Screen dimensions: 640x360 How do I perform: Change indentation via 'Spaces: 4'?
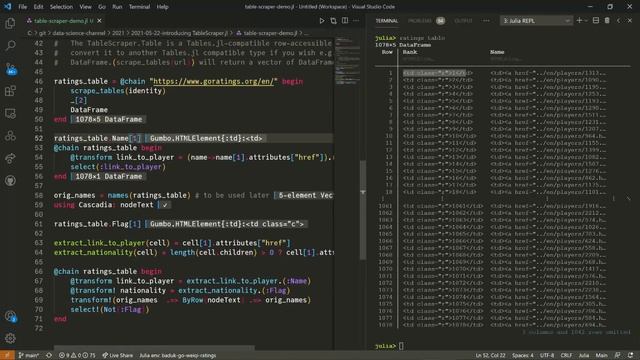(x=522, y=355)
